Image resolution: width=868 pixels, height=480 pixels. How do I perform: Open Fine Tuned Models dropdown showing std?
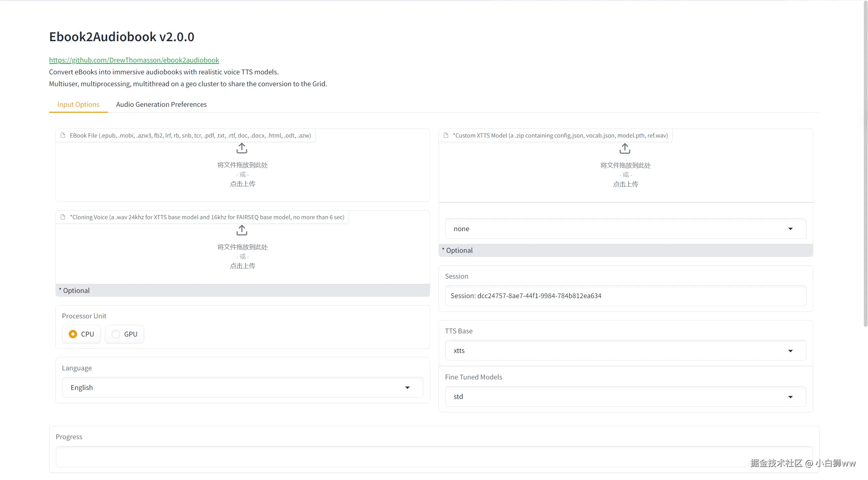[625, 397]
